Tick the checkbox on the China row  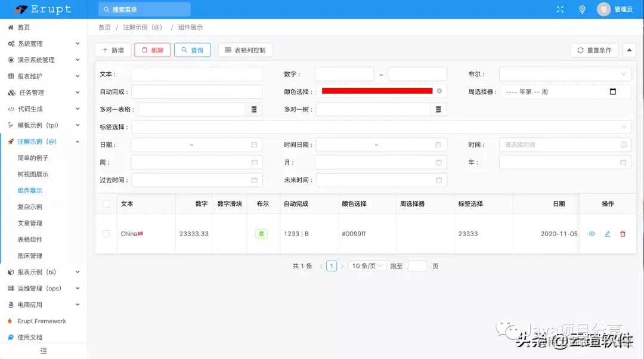click(106, 234)
